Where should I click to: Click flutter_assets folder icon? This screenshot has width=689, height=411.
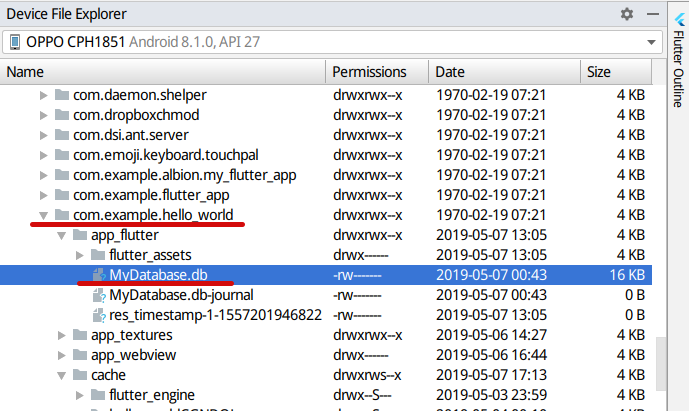98,255
